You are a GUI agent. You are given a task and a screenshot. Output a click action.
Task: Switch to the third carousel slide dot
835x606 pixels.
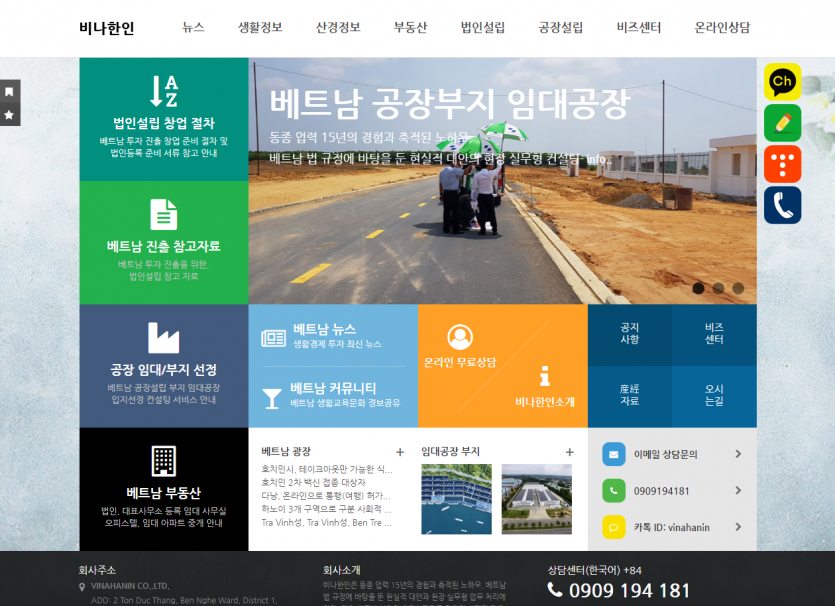(738, 288)
